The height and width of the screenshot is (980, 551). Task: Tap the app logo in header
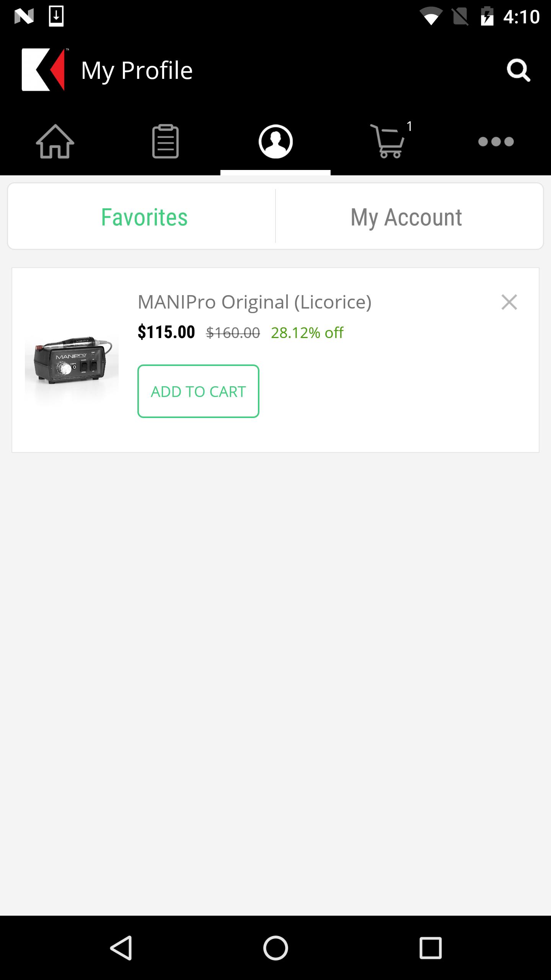pos(44,70)
